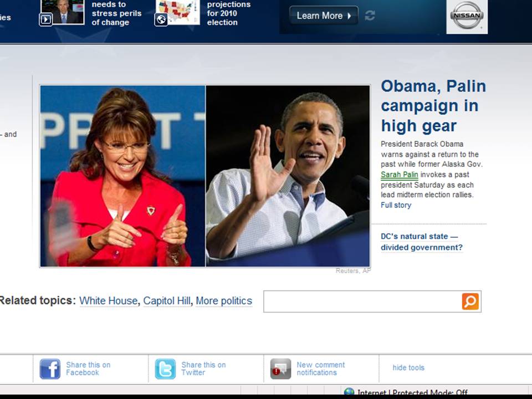Open "DC's natural state — divided government?" story
Viewport: 532px width, 399px height.
point(421,242)
